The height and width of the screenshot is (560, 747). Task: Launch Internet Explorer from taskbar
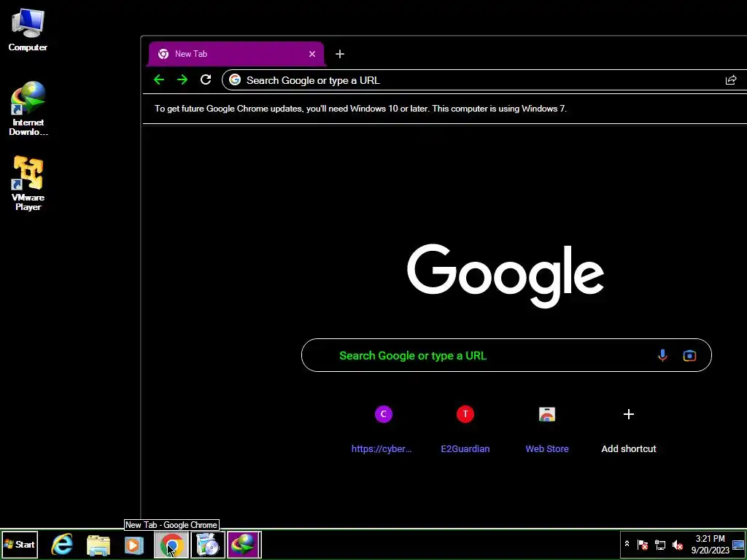pyautogui.click(x=62, y=545)
